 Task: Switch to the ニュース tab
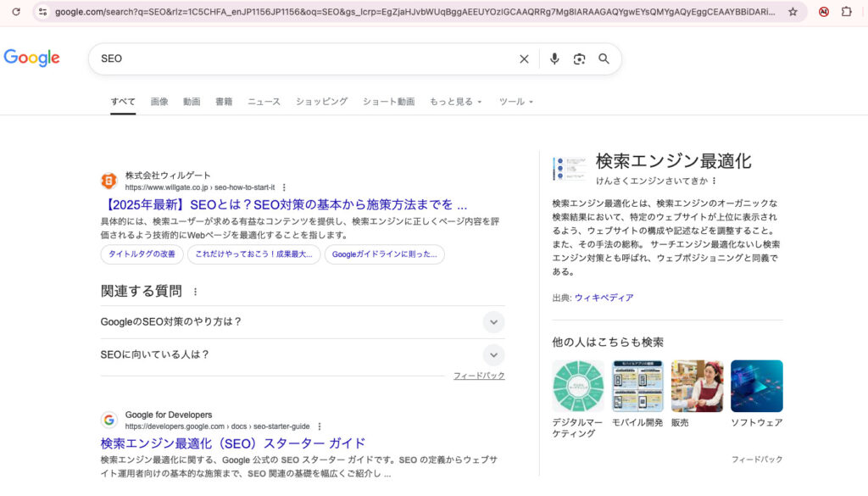tap(264, 102)
